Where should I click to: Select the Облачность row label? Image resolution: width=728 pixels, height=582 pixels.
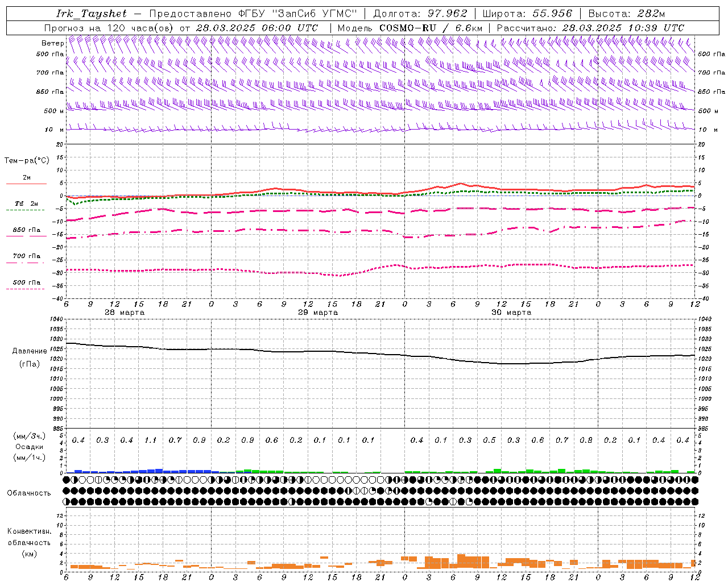29,493
